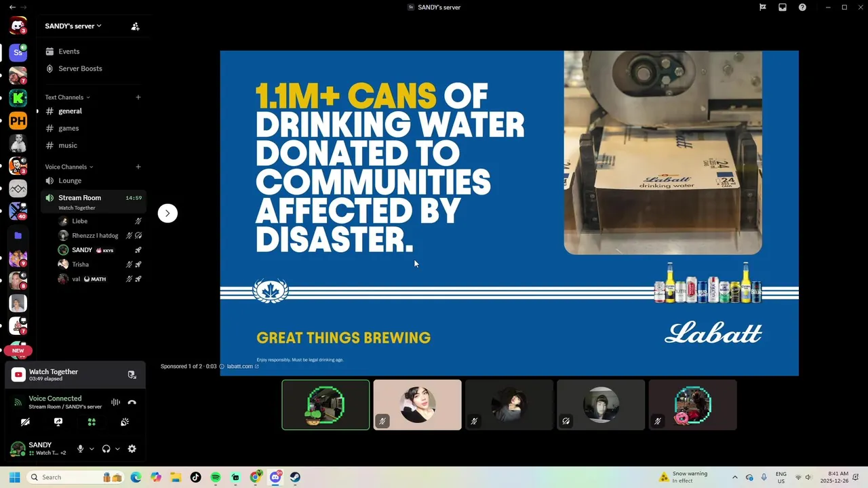Screen dimensions: 868x488
Task: Toggle camera on or off
Action: tap(25, 422)
